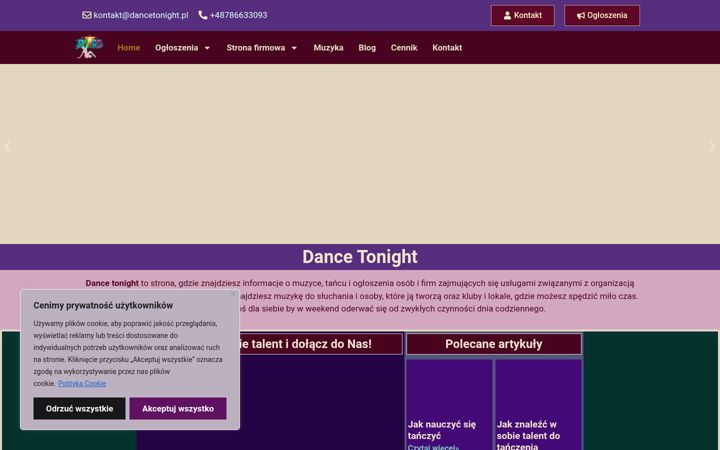Accept cookies with Akceptuj wszystko

(178, 408)
